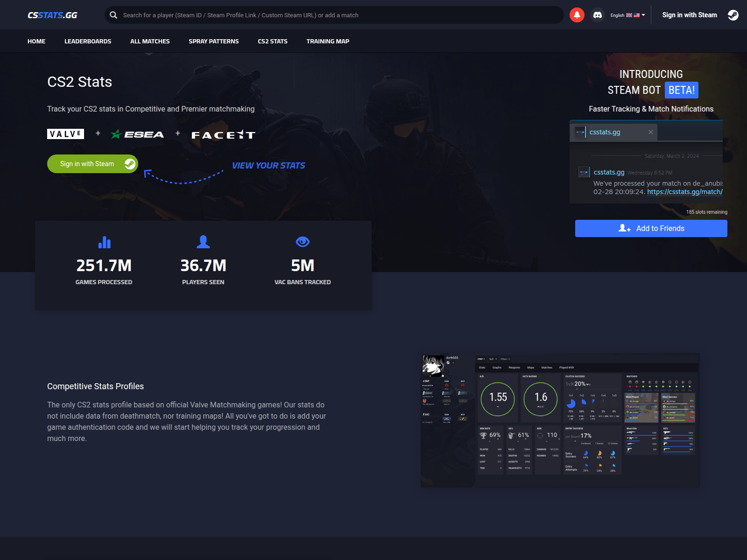Image resolution: width=747 pixels, height=560 pixels.
Task: Click the 36.7M players seen value
Action: click(203, 266)
